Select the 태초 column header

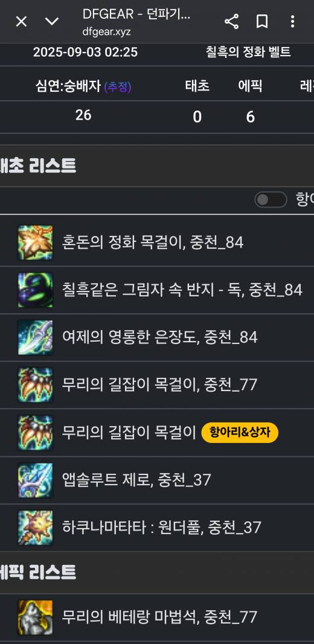[x=197, y=86]
